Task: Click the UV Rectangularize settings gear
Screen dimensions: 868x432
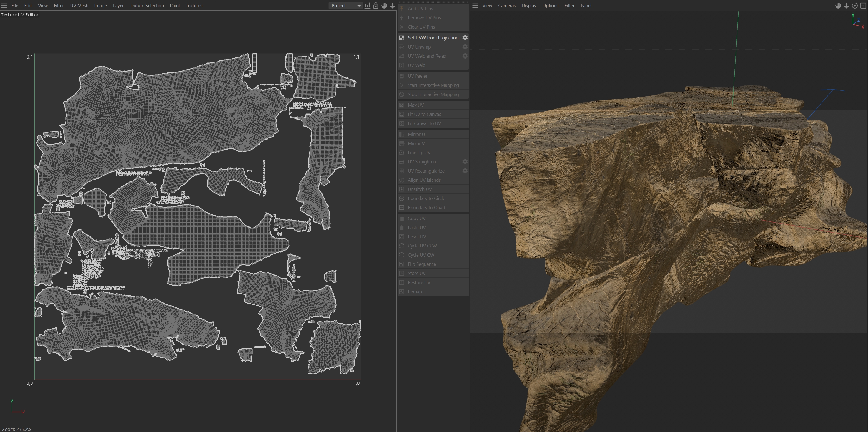Action: click(x=465, y=171)
